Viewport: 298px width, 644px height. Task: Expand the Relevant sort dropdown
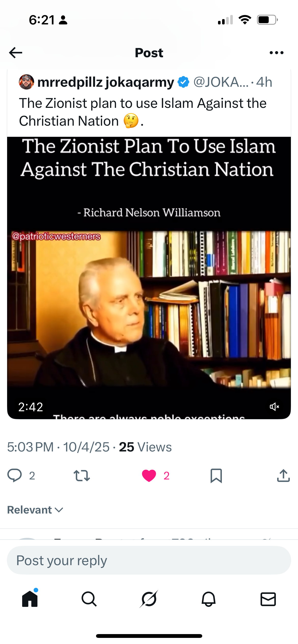(x=35, y=510)
